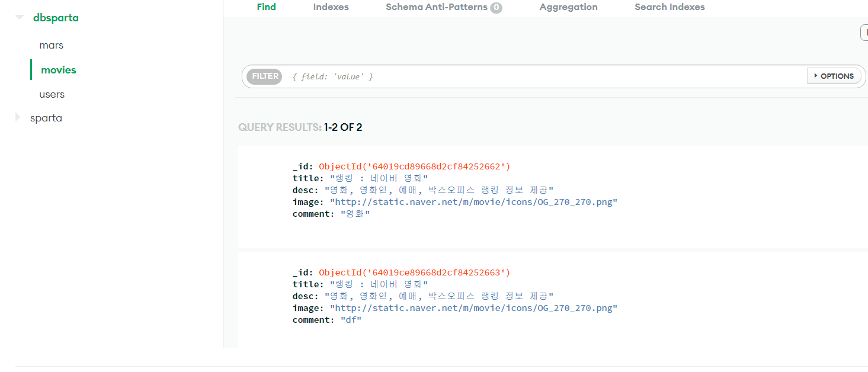
Task: Open the Search Indexes tab
Action: click(x=670, y=7)
